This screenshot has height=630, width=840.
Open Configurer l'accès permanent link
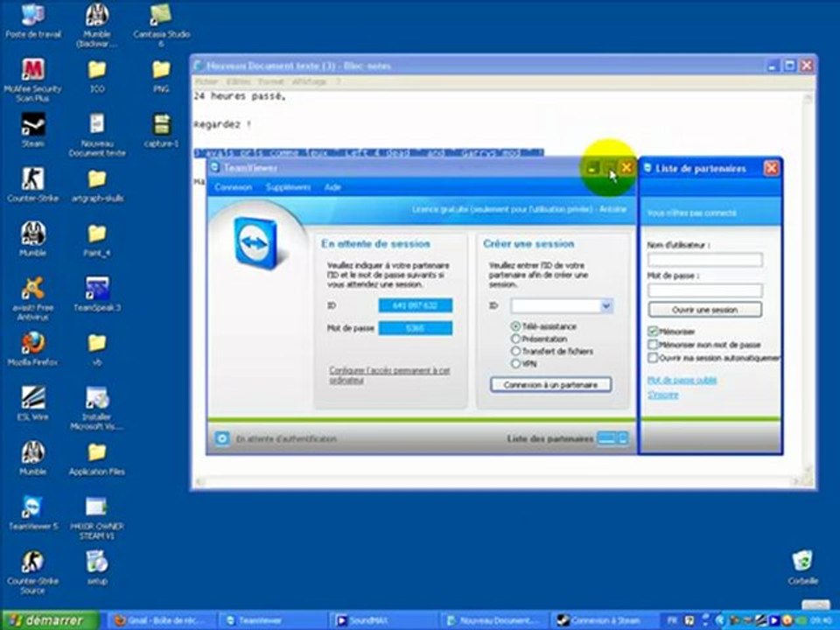pos(389,375)
